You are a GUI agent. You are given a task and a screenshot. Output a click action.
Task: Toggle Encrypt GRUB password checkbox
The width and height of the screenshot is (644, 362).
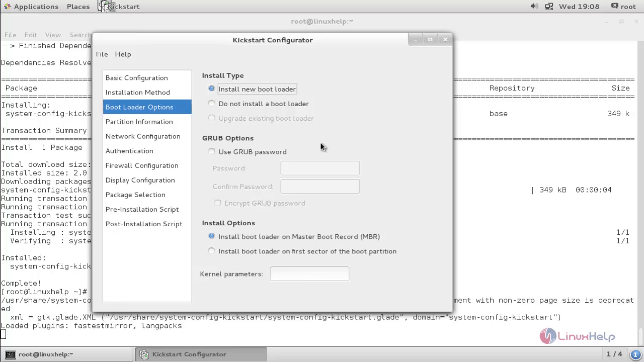[259, 203]
